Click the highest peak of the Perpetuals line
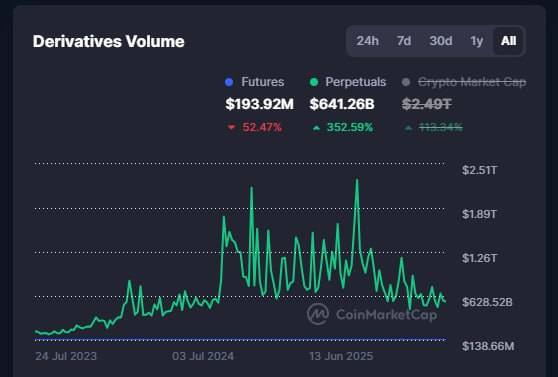Image resolution: width=558 pixels, height=377 pixels. click(357, 180)
